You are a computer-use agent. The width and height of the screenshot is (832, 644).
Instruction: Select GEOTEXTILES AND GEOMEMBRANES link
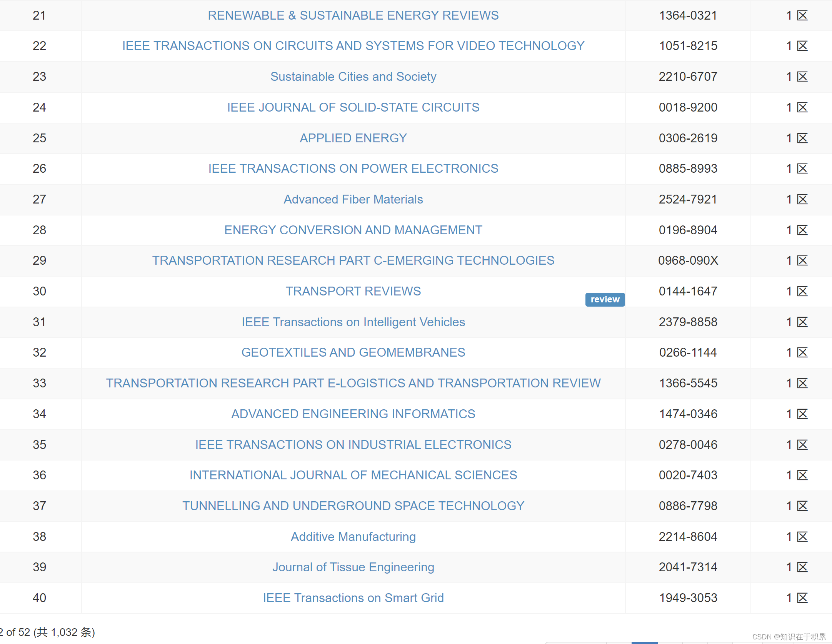(353, 352)
